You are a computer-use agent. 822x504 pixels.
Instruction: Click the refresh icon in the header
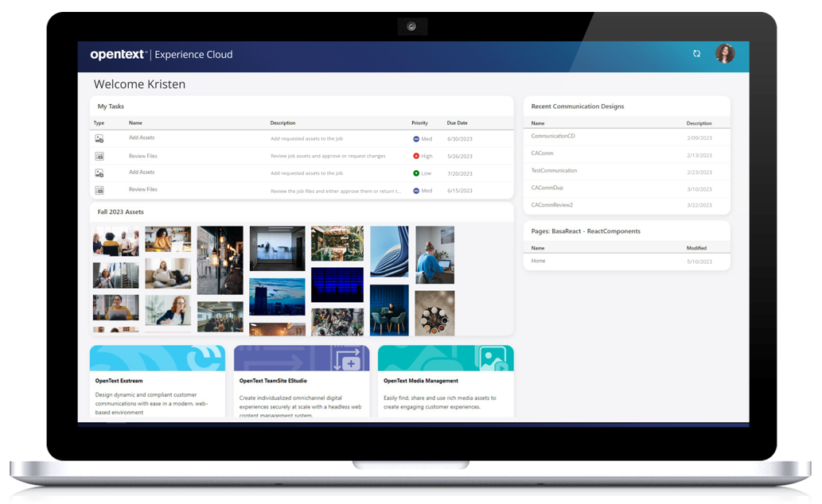coord(697,54)
